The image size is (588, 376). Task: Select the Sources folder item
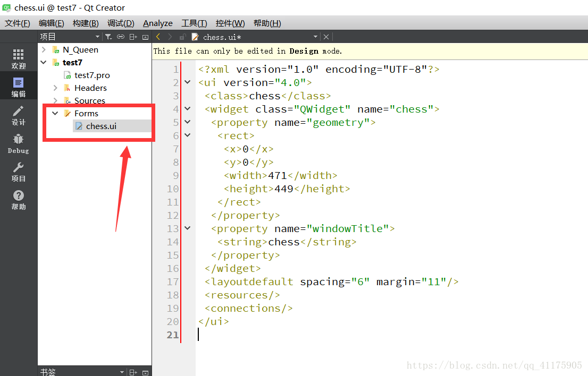point(90,100)
